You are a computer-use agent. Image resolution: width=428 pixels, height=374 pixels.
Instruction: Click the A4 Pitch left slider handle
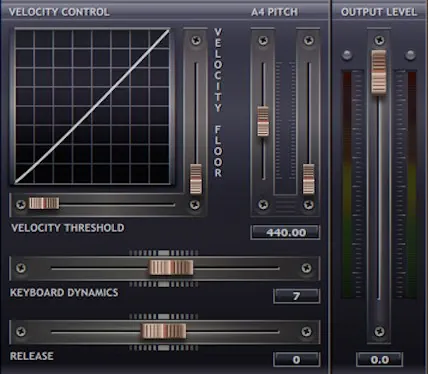(263, 121)
